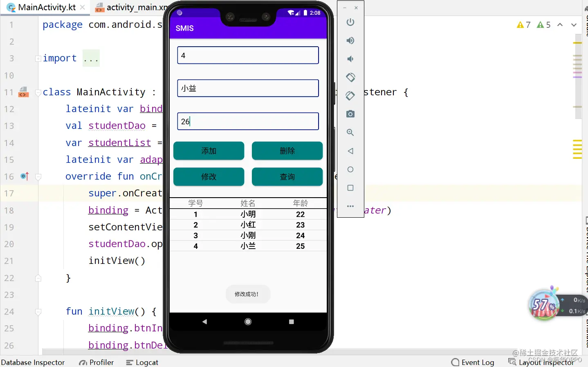
Task: Click the emulator power button icon
Action: (x=350, y=22)
